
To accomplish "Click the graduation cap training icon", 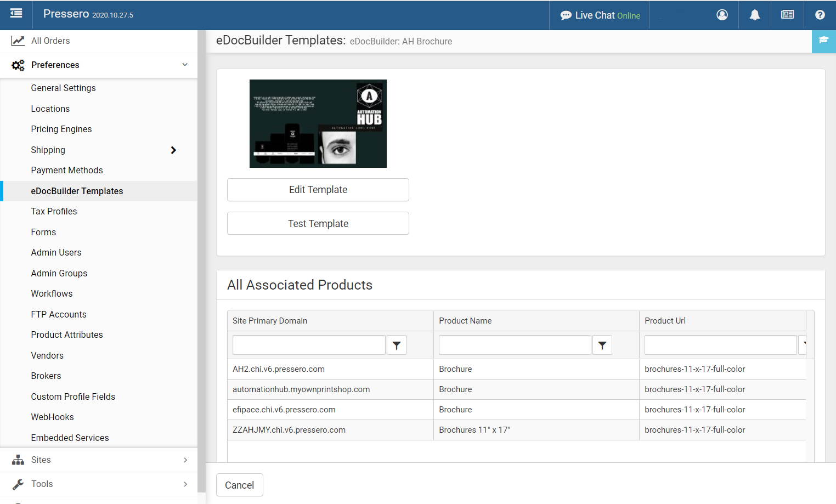I will pyautogui.click(x=824, y=41).
